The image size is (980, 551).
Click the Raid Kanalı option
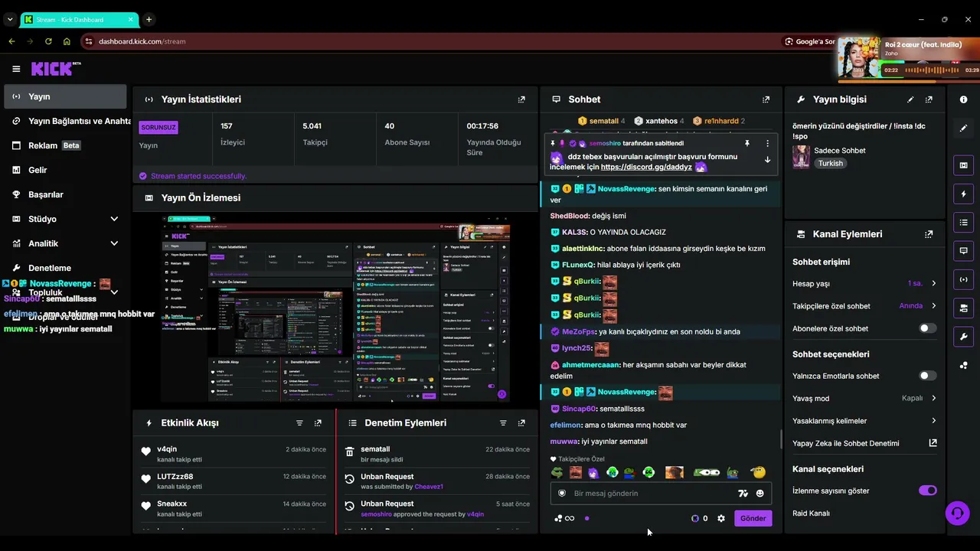[x=811, y=514]
